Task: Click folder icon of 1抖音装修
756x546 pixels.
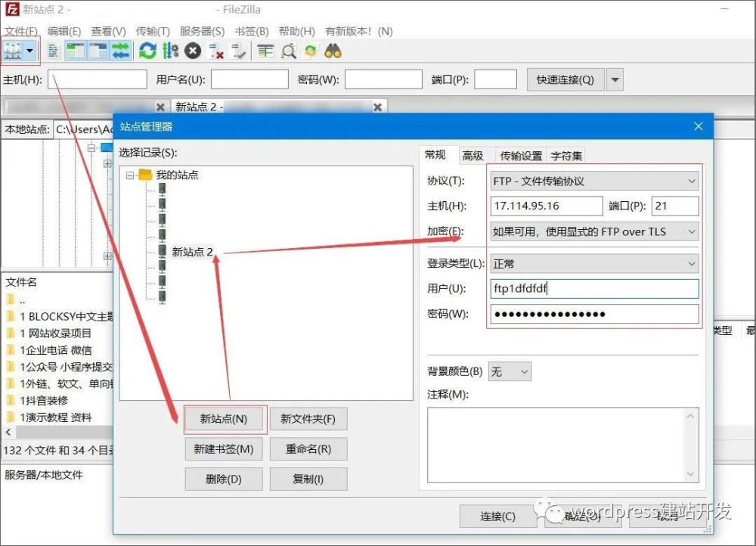Action: pos(10,400)
